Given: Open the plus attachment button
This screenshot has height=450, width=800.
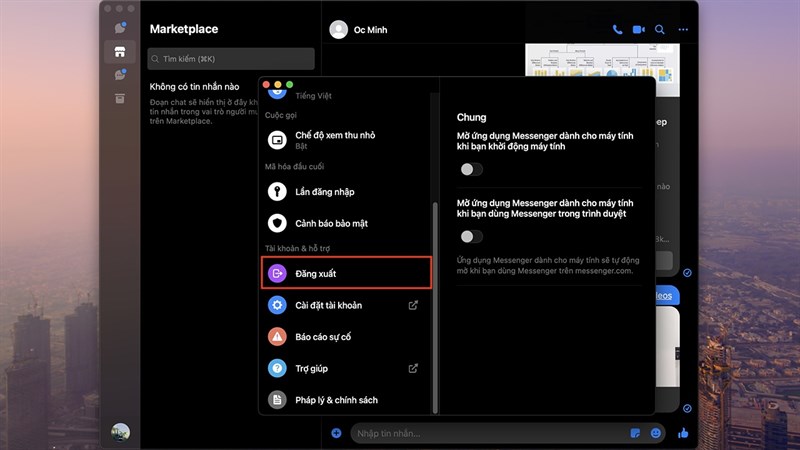Looking at the screenshot, I should 336,433.
